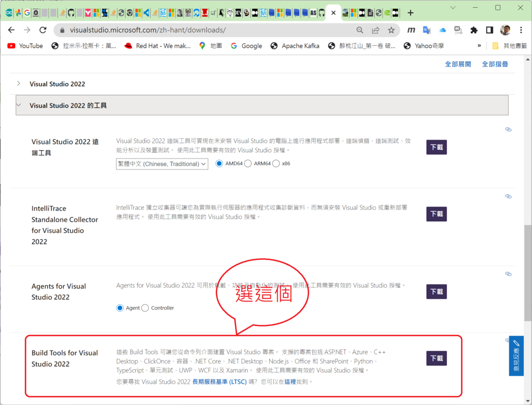Copy link icon for Agents row

508,274
